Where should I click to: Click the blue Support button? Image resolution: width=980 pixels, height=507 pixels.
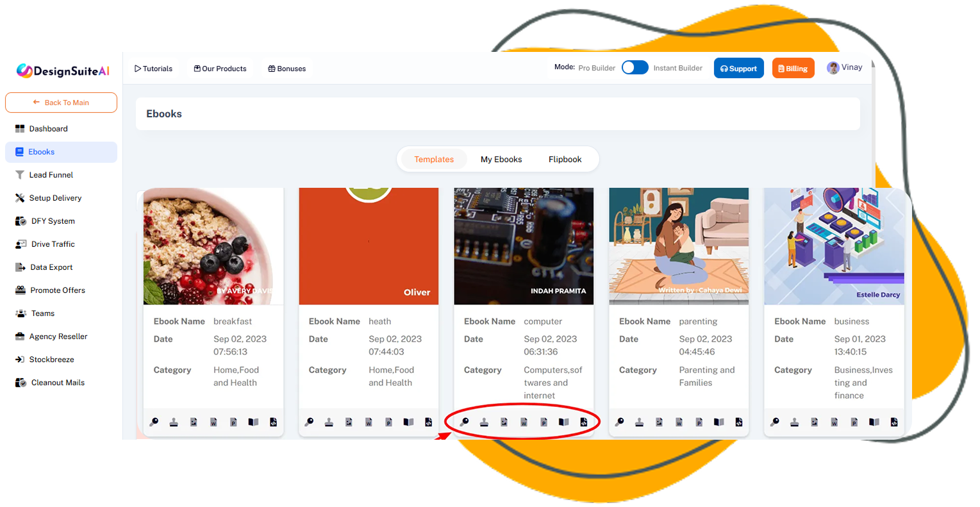(738, 68)
